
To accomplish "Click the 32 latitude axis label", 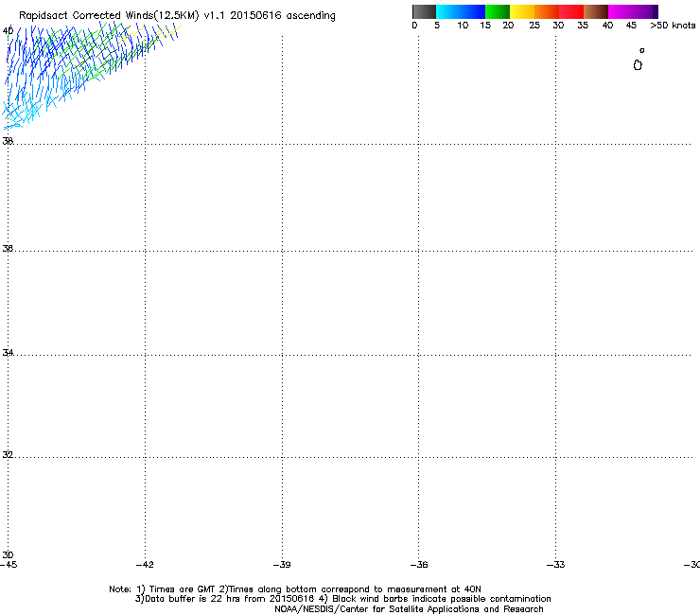I will (8, 455).
